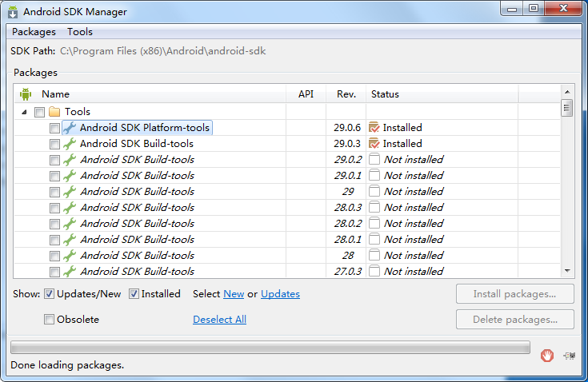588x382 pixels.
Task: Click the package list scrollbar thumb
Action: coord(567,108)
